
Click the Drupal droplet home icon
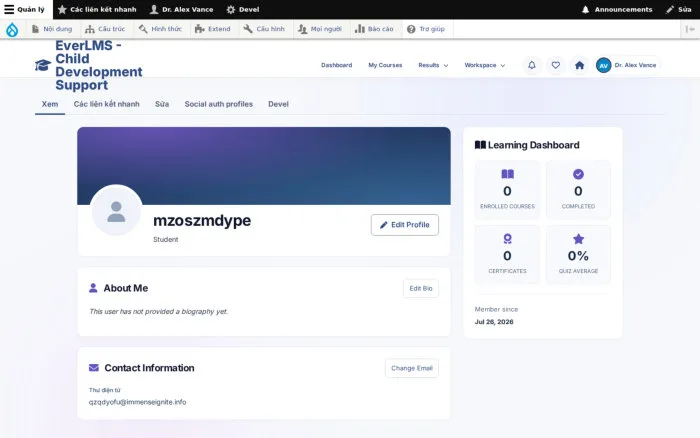coord(12,29)
